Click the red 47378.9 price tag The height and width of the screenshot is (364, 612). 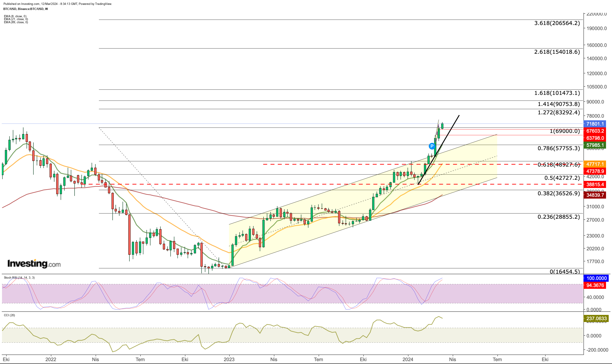click(x=595, y=171)
